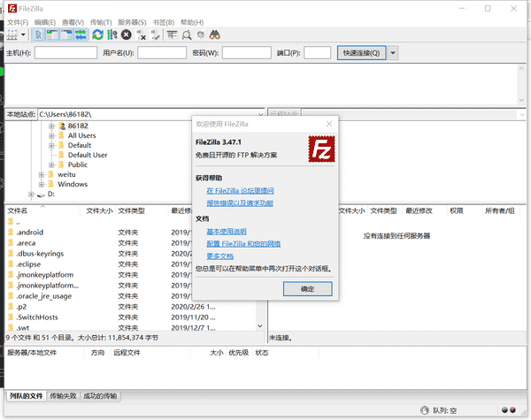The height and width of the screenshot is (420, 531).
Task: Expand the D: drive node
Action: click(x=31, y=195)
